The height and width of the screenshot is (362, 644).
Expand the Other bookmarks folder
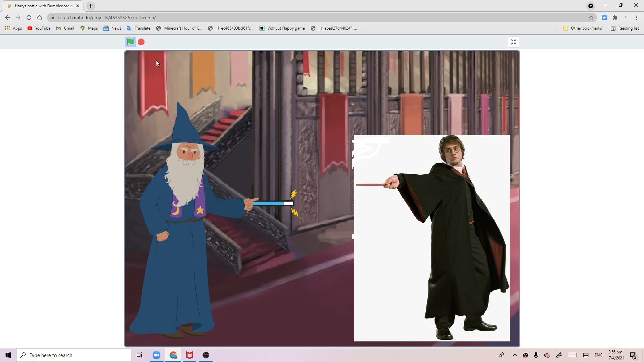coord(583,28)
